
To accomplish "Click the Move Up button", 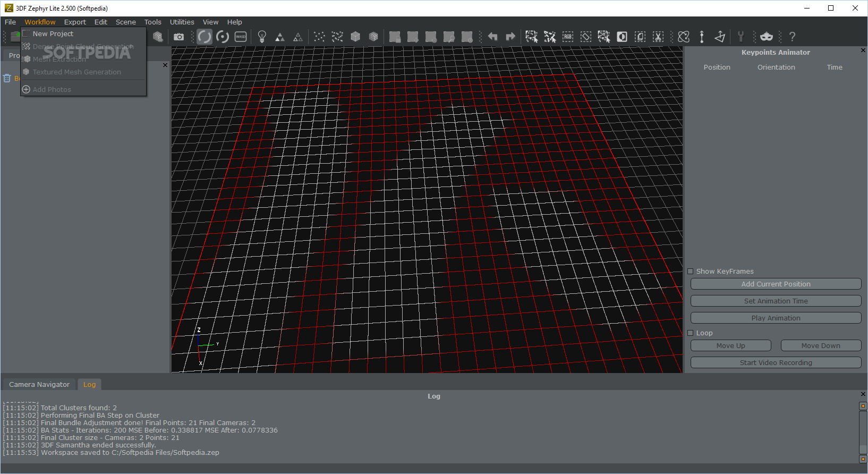I will pos(730,346).
